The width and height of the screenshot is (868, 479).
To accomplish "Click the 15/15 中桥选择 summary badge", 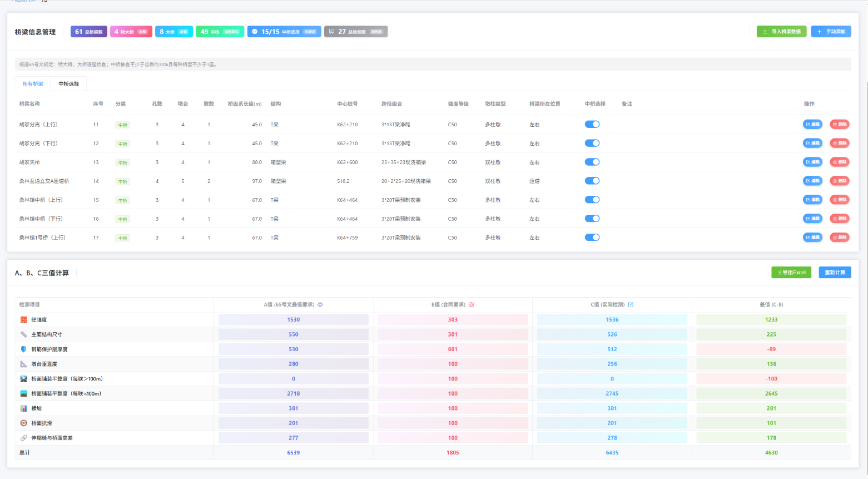I will pyautogui.click(x=284, y=32).
